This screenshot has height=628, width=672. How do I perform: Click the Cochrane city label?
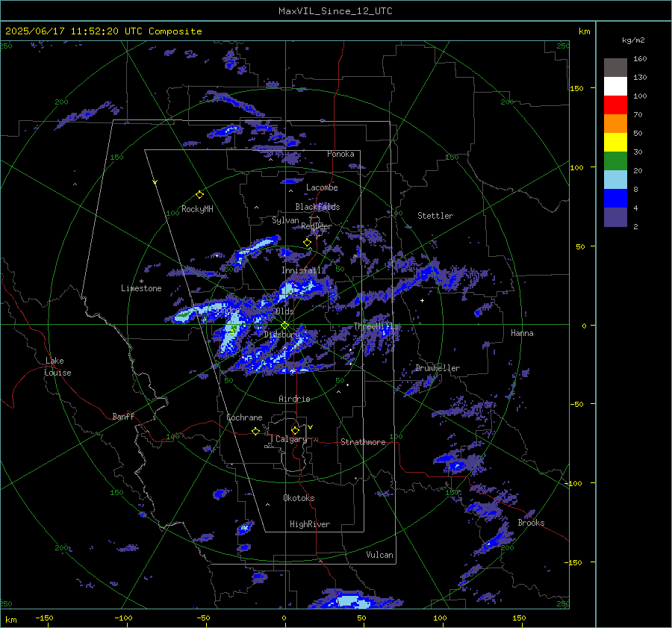tap(244, 417)
